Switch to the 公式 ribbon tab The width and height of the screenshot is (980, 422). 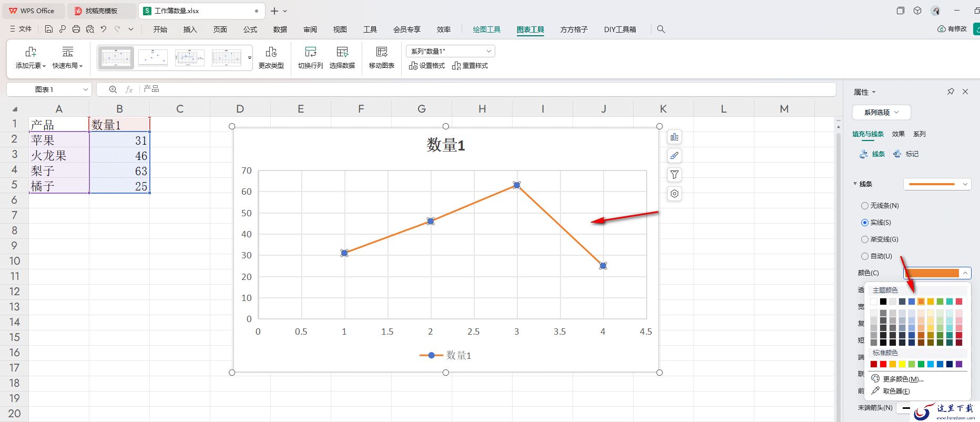[250, 29]
